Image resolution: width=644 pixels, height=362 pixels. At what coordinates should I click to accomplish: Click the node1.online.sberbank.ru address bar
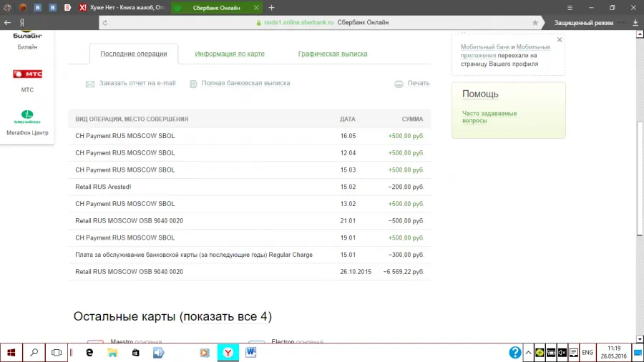tap(298, 23)
